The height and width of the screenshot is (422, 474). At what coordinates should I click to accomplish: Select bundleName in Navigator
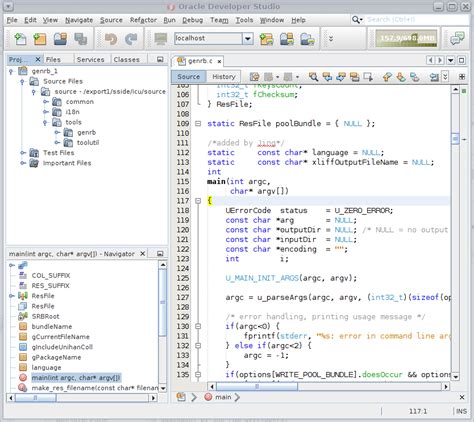[52, 327]
